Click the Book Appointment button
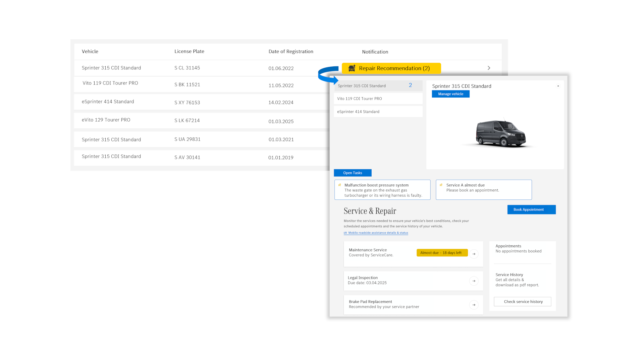Screen dimensions: 644x362 point(531,209)
